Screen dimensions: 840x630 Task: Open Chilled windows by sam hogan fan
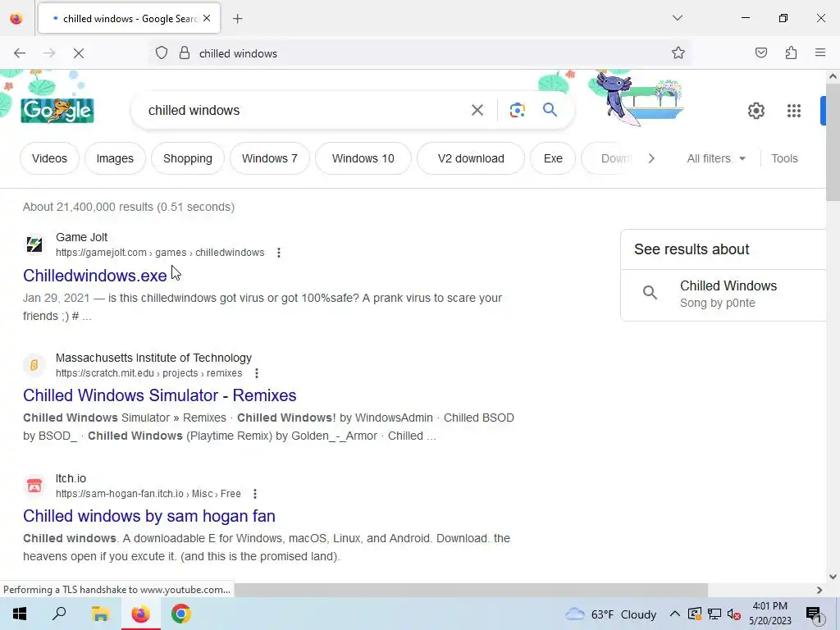coord(149,516)
